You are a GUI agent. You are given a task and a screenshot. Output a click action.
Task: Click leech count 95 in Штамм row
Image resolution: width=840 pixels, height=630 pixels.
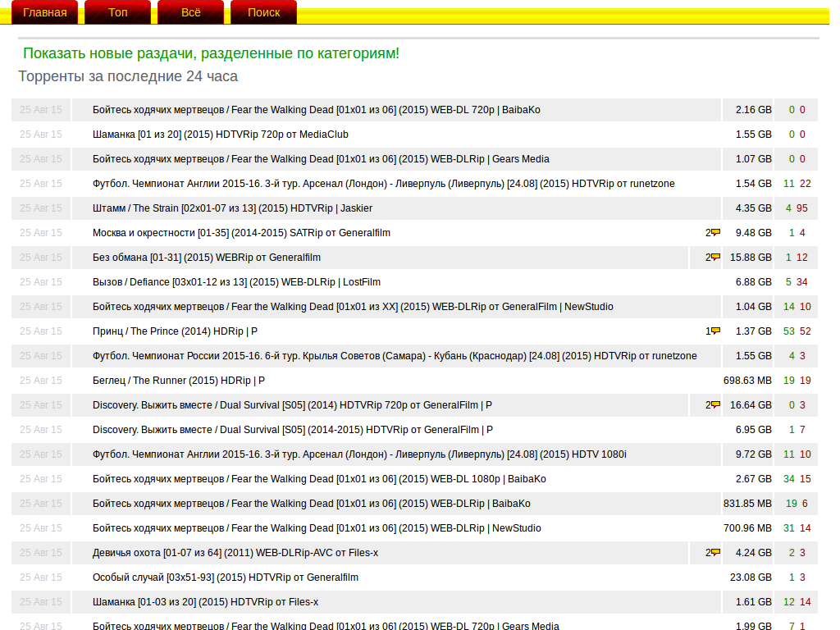[802, 208]
